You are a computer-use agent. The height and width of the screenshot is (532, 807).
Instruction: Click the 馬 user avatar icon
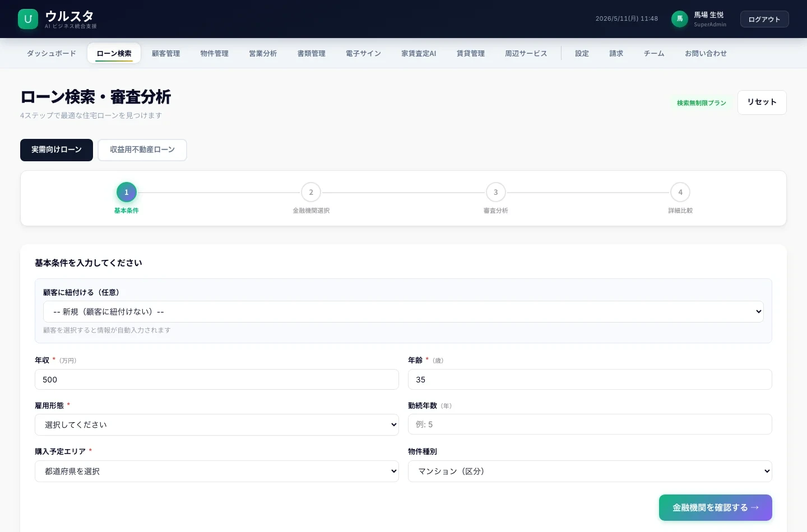(x=679, y=19)
